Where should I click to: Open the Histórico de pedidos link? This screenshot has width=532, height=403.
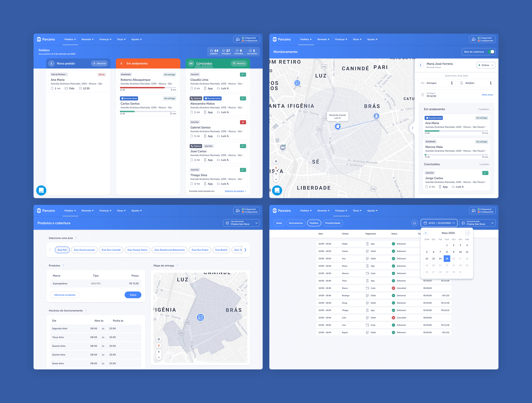(x=234, y=191)
